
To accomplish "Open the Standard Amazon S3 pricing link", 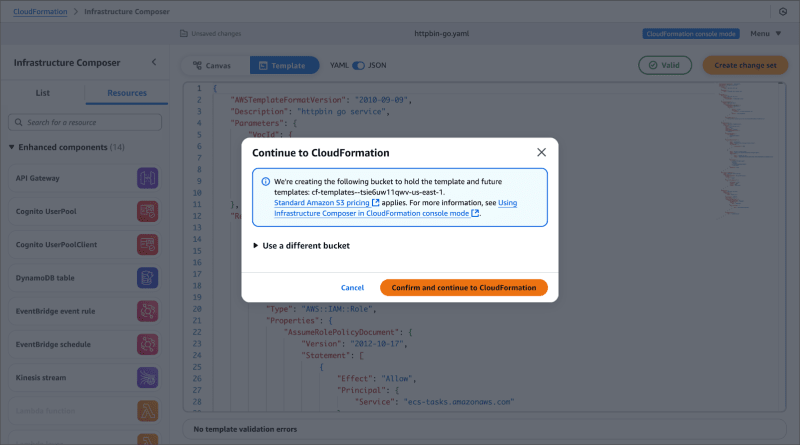I will tap(321, 203).
